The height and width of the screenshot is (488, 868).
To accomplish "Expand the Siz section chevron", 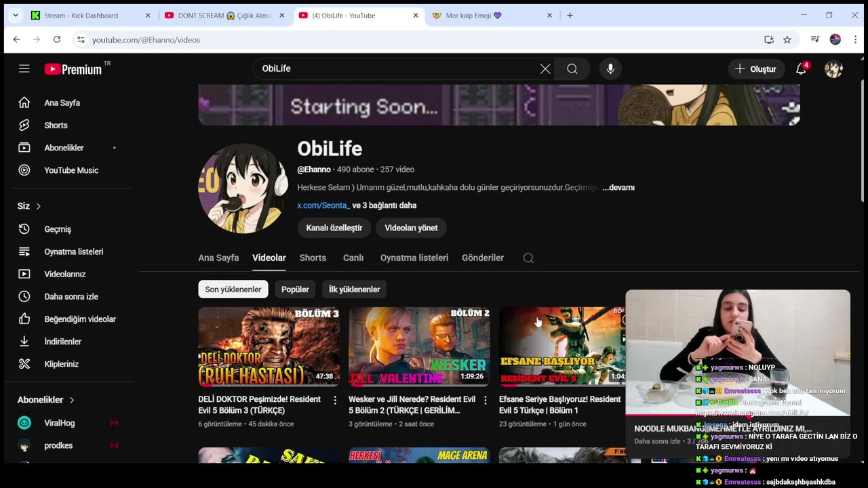I will point(39,206).
